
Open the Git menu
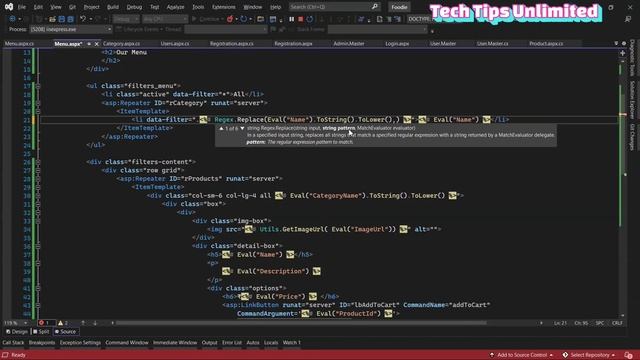(72, 7)
